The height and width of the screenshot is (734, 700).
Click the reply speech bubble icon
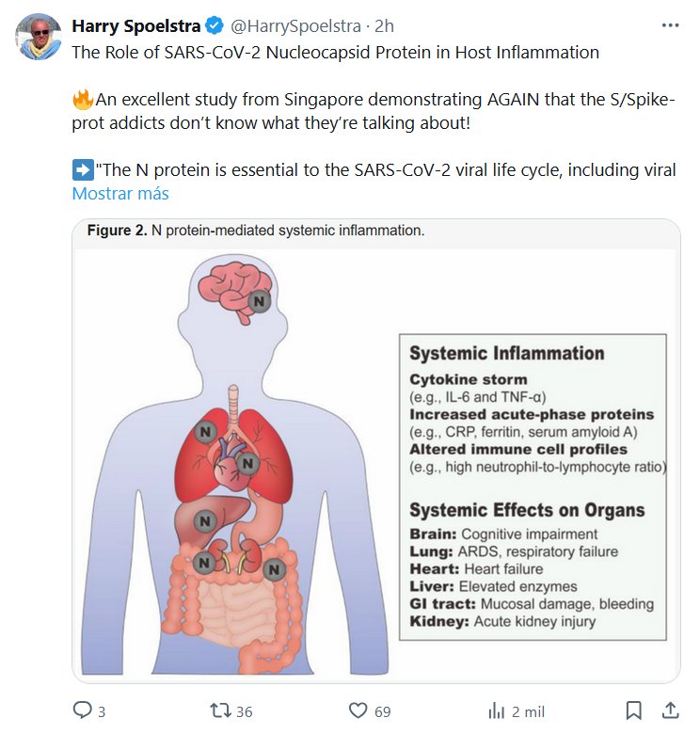(x=83, y=710)
